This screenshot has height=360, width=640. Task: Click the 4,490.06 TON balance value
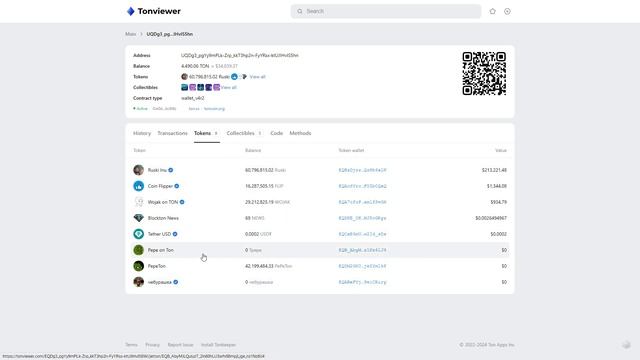195,66
